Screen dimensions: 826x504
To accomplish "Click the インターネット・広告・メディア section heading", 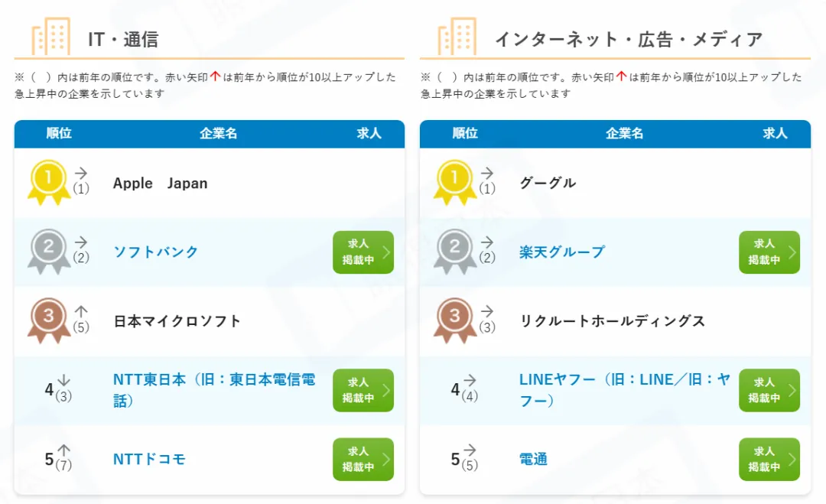I will pos(629,39).
